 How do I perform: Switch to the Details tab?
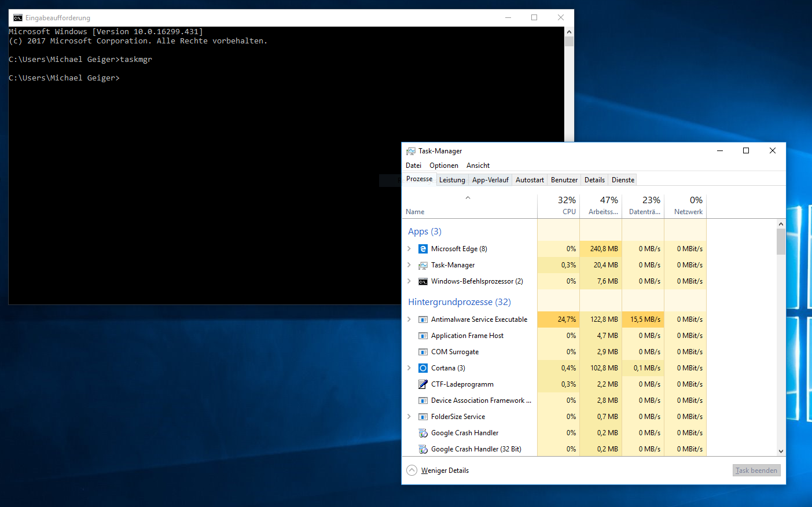coord(594,180)
